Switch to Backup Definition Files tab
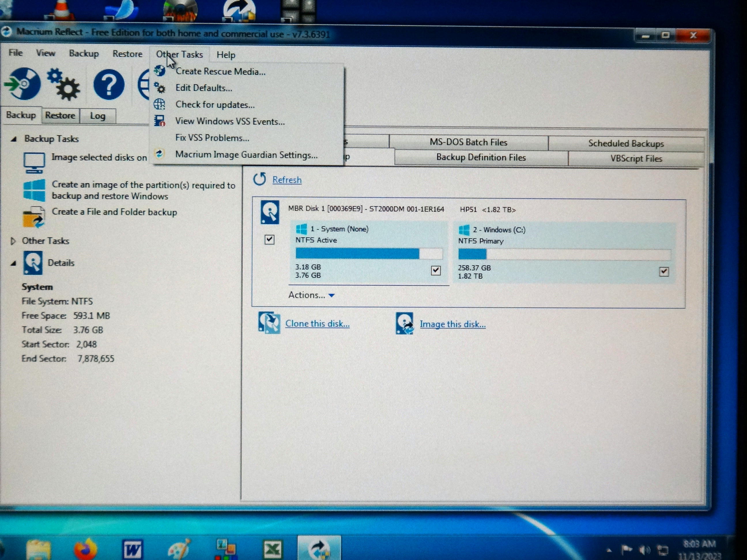The image size is (747, 560). 481,157
